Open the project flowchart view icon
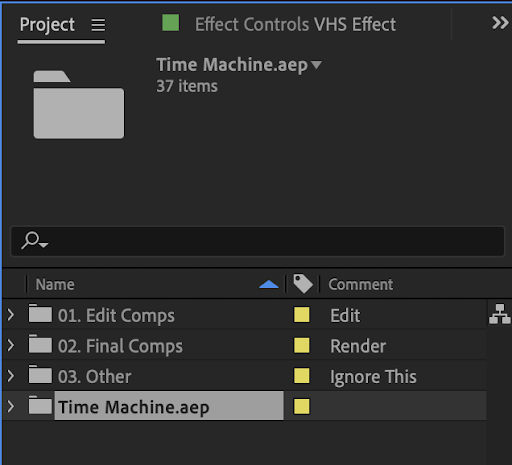Viewport: 512px width, 465px height. [x=500, y=314]
